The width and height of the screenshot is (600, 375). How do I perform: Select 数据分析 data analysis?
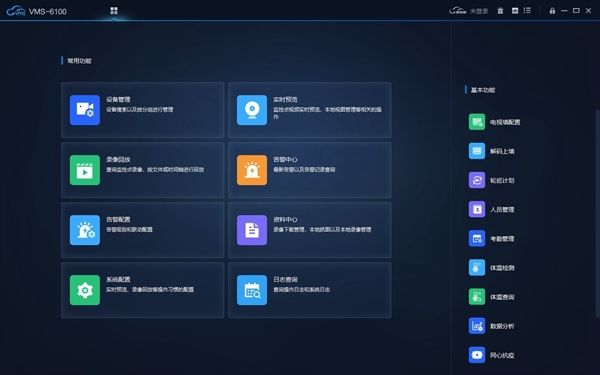tap(492, 326)
